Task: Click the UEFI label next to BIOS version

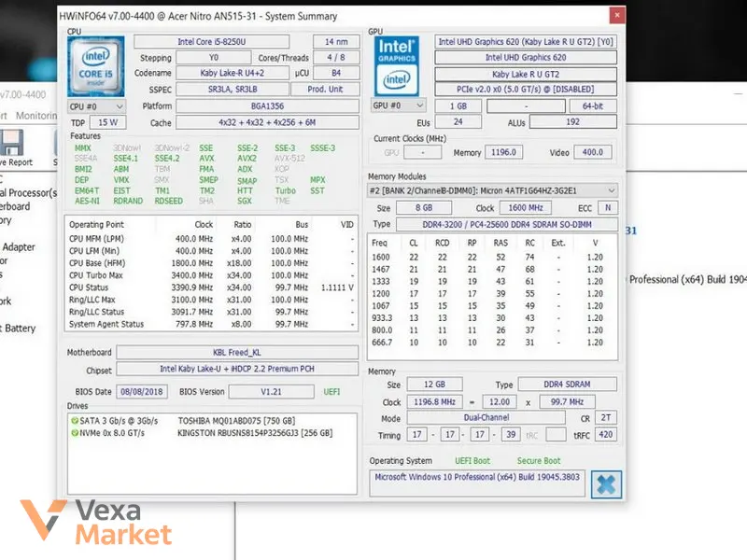Action: tap(331, 392)
